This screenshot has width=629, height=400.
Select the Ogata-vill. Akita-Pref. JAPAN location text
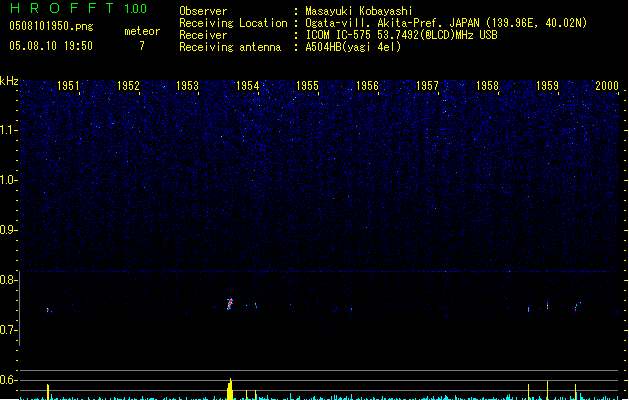point(446,23)
